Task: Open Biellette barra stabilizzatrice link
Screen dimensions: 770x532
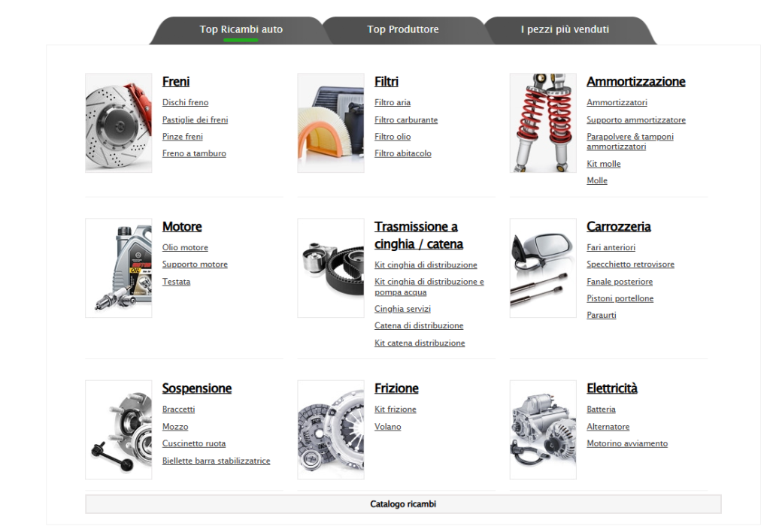Action: 216,461
